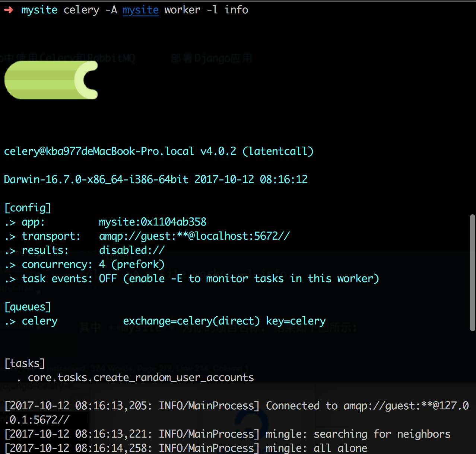Click 'mysite:0x1104ab358' app value
The height and width of the screenshot is (454, 476).
click(x=153, y=222)
